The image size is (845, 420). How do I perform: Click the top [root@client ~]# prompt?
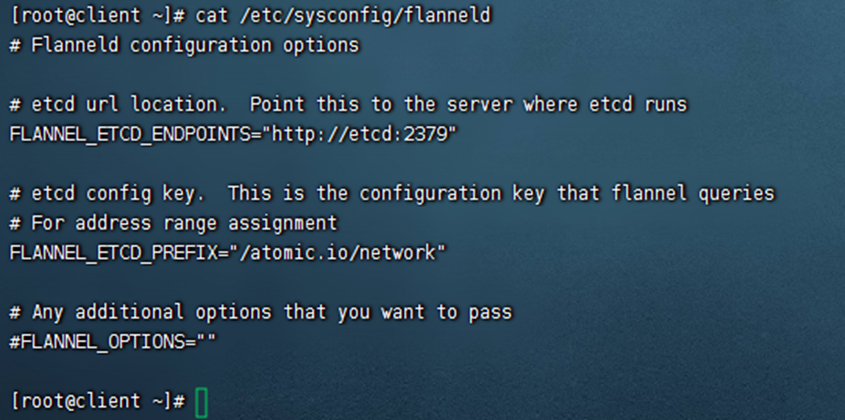(98, 15)
